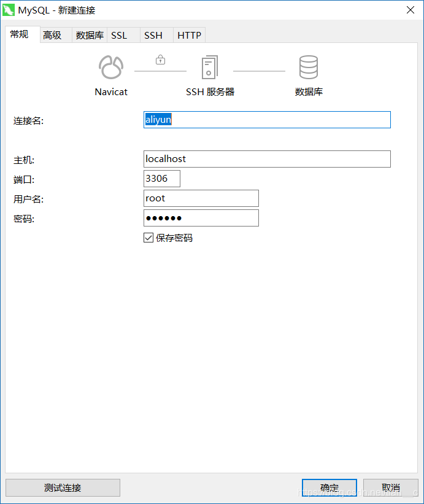Click the '主机:' label

click(x=24, y=160)
